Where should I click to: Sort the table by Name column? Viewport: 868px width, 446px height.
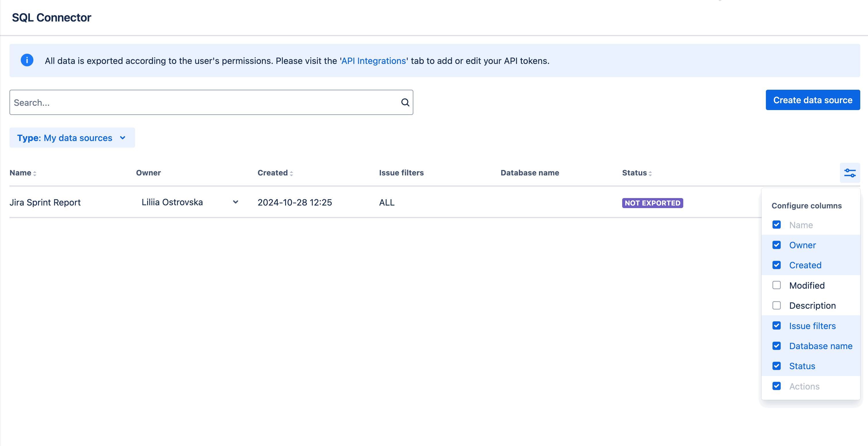click(35, 173)
